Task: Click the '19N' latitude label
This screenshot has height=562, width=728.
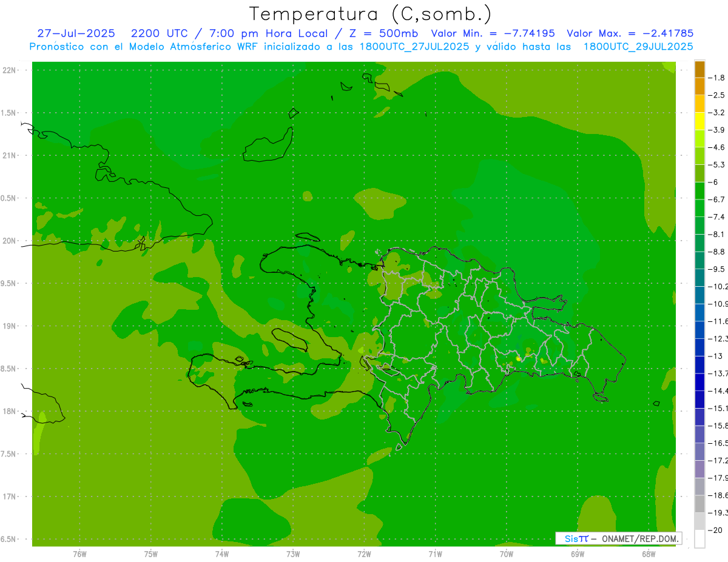Action: click(x=9, y=326)
